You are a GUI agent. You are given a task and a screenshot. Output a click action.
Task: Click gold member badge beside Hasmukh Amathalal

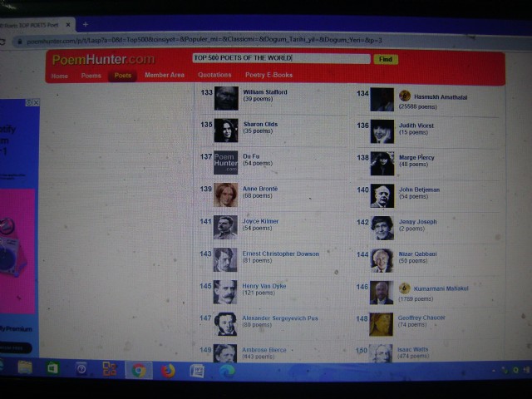[405, 96]
